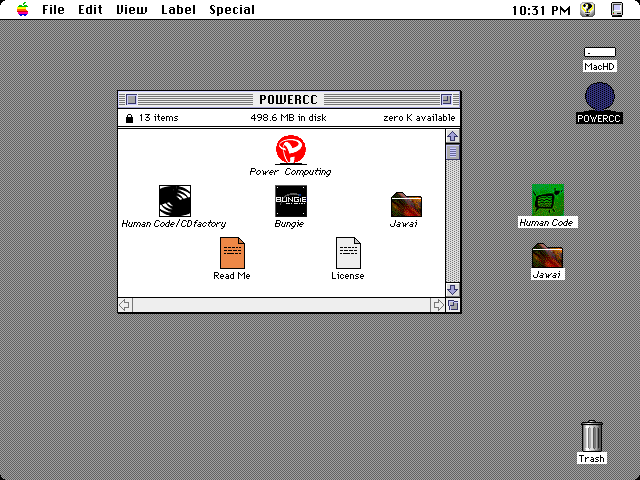Screen dimensions: 640x480
Task: Click the 10:31 PM clock
Action: pyautogui.click(x=541, y=10)
